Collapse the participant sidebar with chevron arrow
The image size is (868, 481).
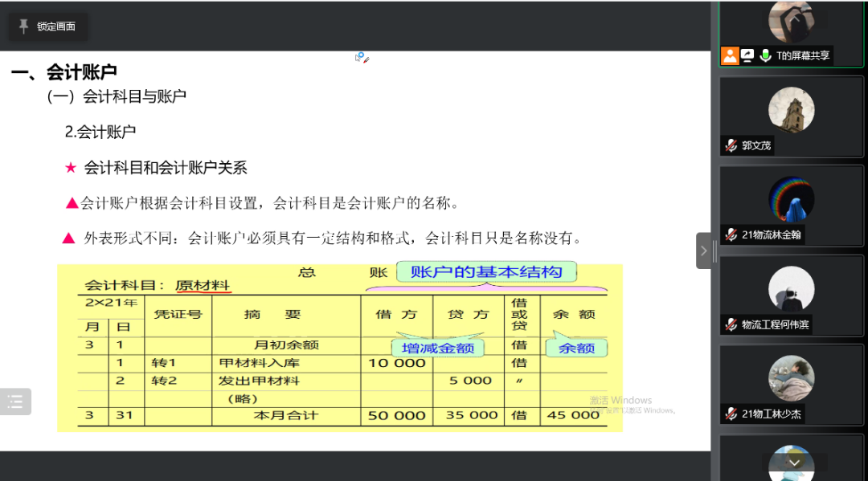coord(703,251)
